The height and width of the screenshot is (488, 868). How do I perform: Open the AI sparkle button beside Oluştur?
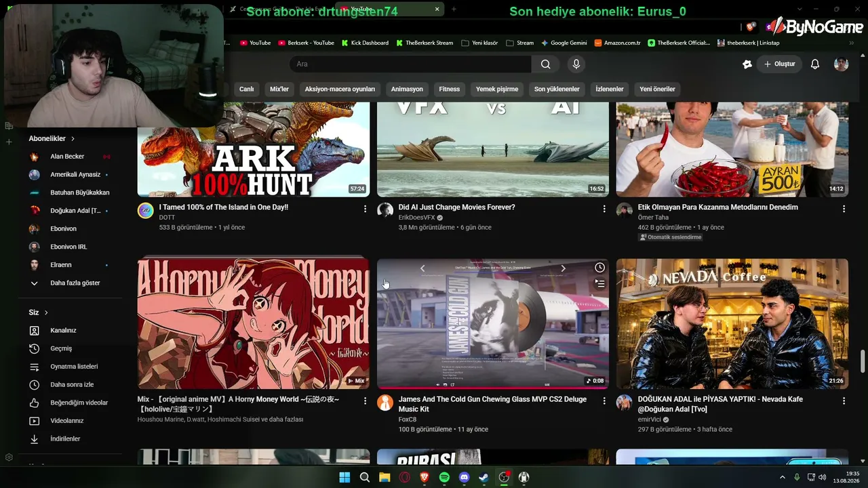(x=747, y=64)
